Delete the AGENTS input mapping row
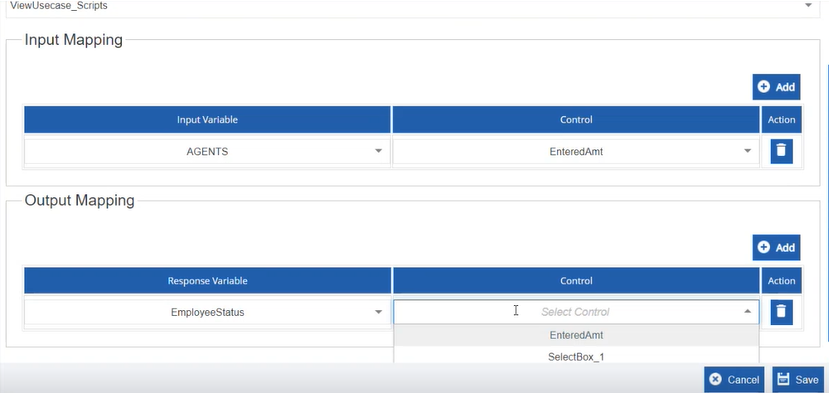The image size is (829, 393). [781, 151]
